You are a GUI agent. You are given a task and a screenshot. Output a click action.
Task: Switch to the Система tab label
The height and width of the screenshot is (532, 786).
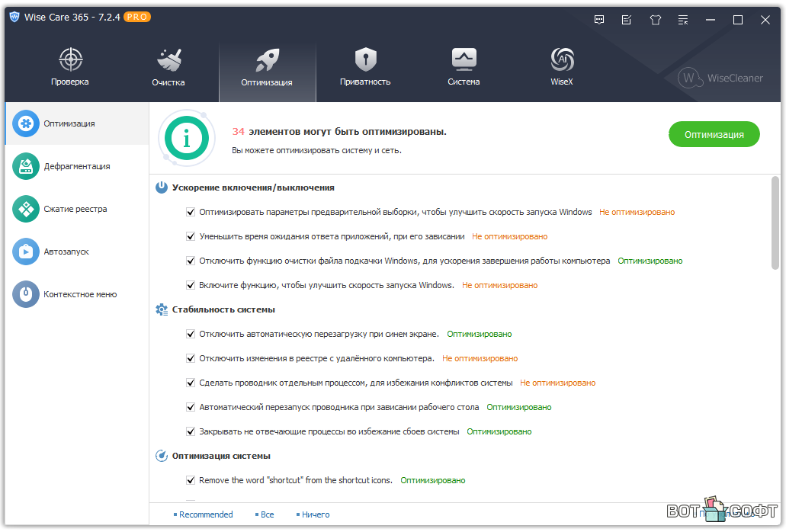point(464,82)
